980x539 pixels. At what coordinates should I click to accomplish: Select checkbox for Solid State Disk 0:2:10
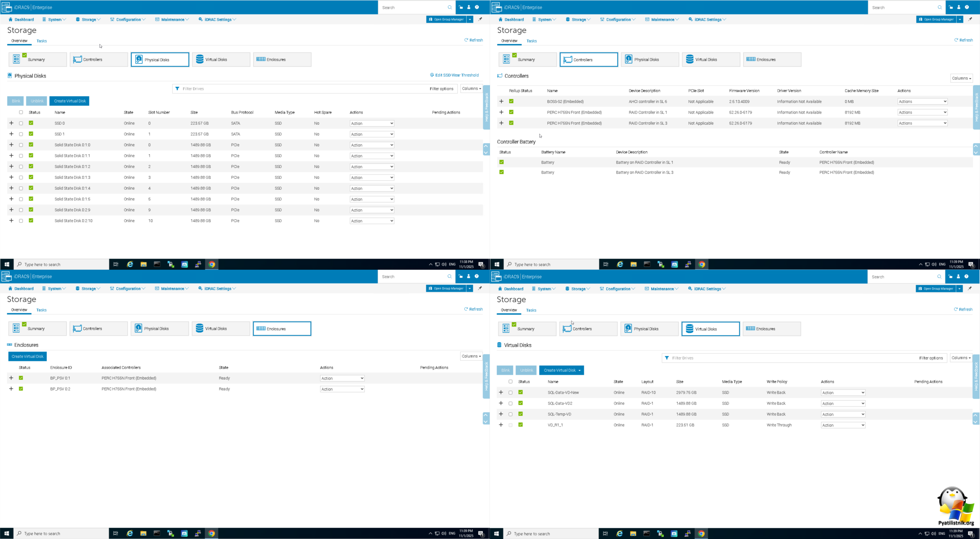click(x=21, y=221)
